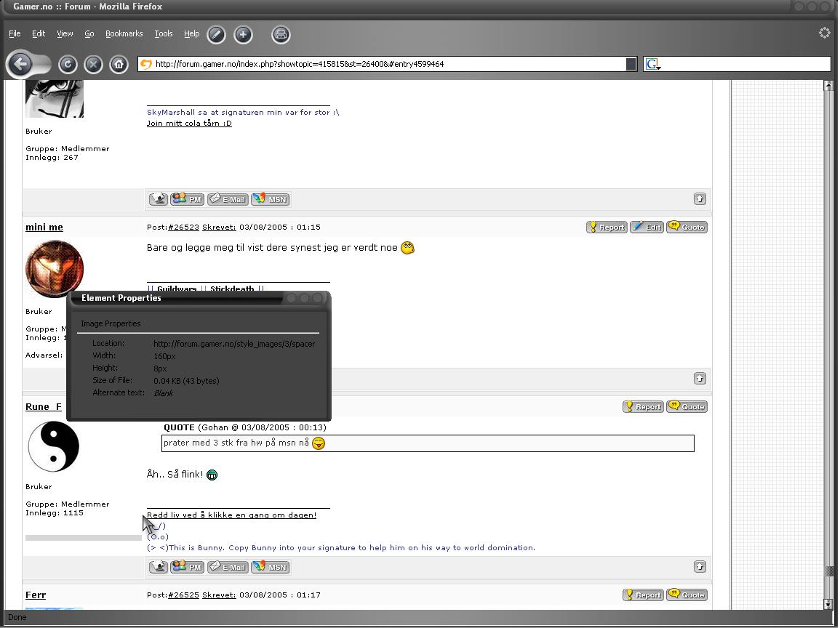Click the page scrollbar down arrow
This screenshot has height=628, width=840.
[828, 604]
